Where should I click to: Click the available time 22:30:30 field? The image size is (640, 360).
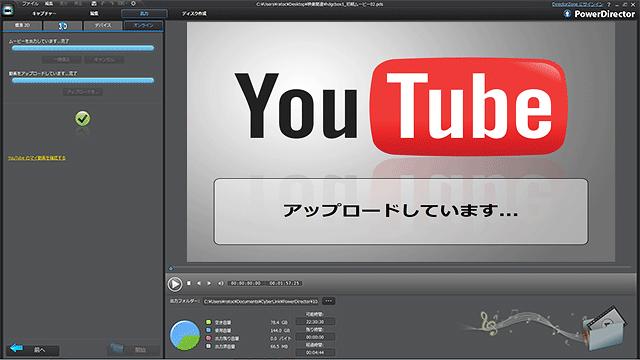point(315,322)
